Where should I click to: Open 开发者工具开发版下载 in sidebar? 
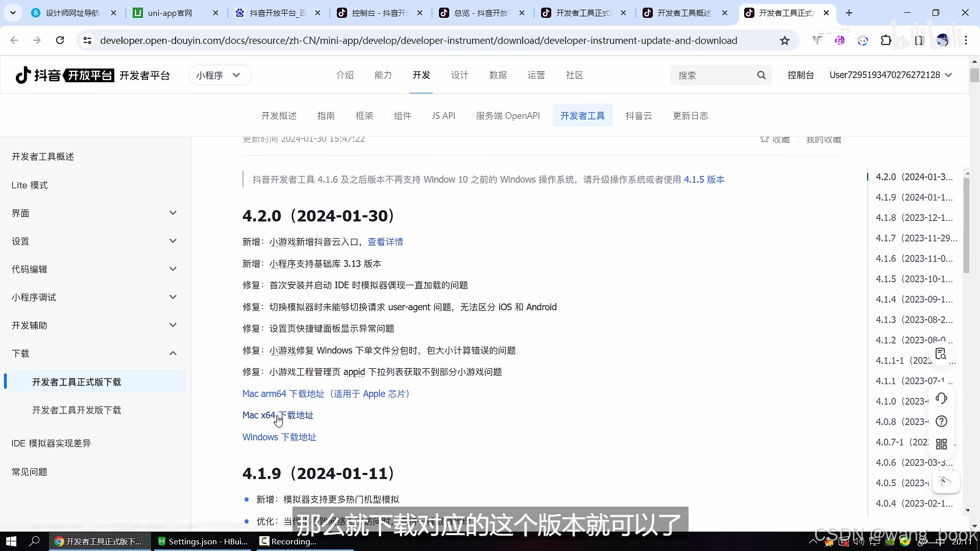(x=77, y=410)
